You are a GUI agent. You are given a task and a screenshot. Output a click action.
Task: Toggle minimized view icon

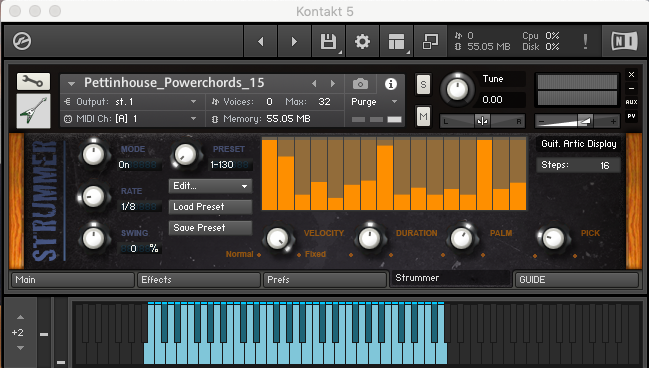430,41
